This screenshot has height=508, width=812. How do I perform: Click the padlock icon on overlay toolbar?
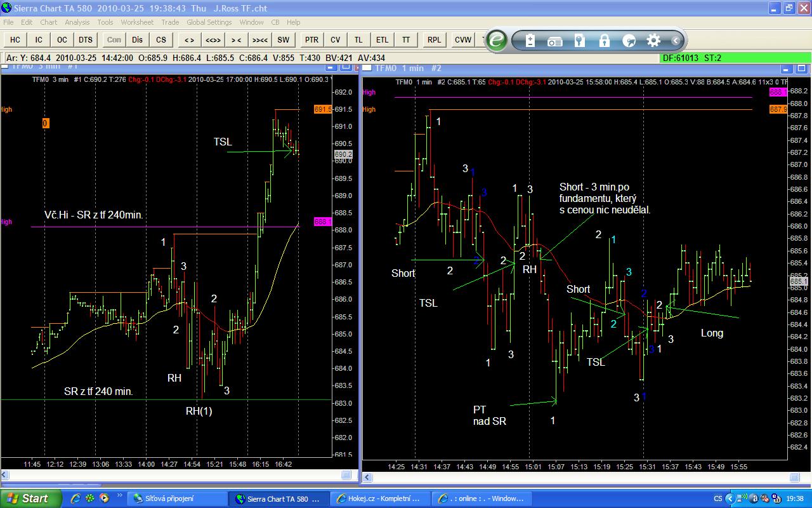605,41
